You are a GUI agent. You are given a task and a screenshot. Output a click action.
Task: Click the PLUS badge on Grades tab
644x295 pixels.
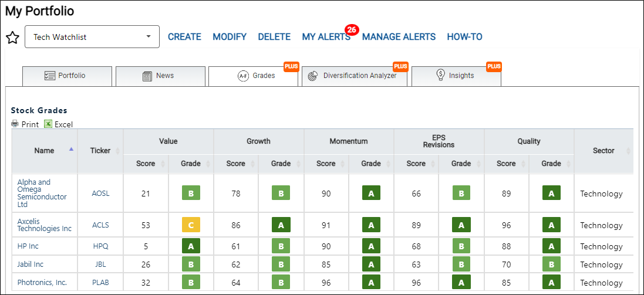click(291, 66)
